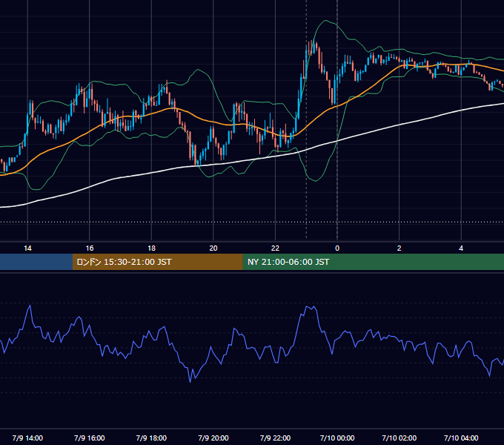This screenshot has width=504, height=445.
Task: Click the NY 21:00-06:00 JST session bar
Action: pyautogui.click(x=373, y=262)
